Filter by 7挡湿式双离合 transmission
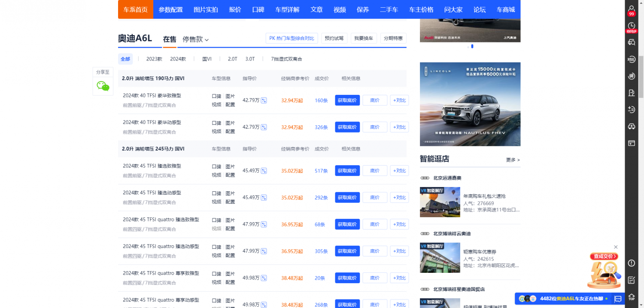The width and height of the screenshot is (644, 308). tap(286, 59)
